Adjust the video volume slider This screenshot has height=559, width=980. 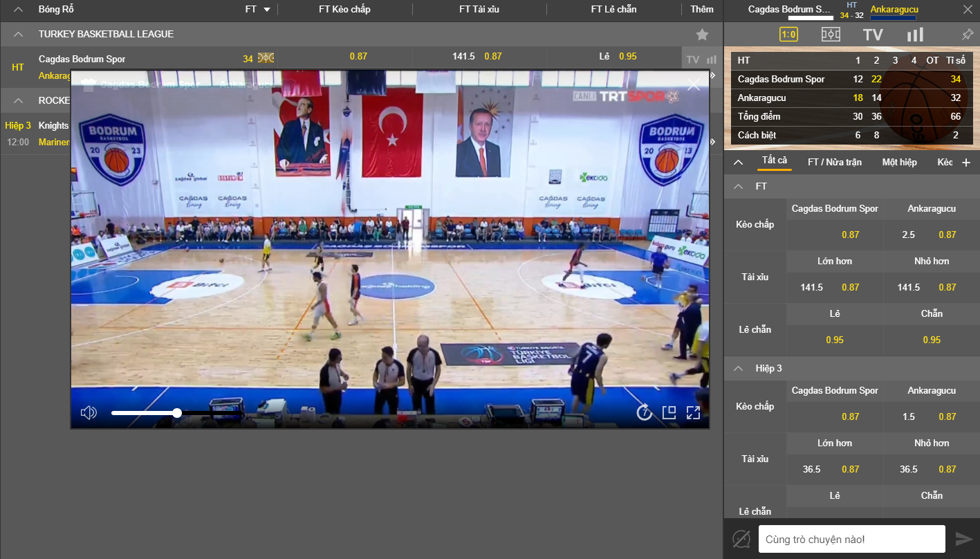click(x=177, y=413)
